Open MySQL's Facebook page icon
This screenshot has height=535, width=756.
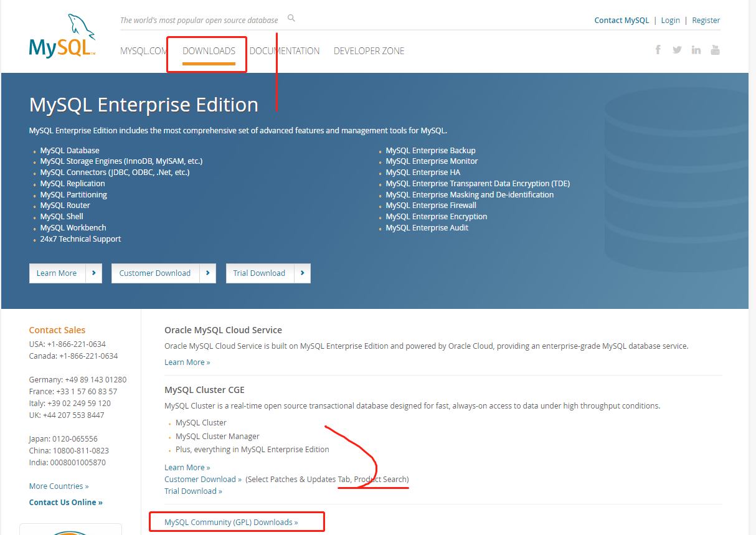tap(658, 50)
